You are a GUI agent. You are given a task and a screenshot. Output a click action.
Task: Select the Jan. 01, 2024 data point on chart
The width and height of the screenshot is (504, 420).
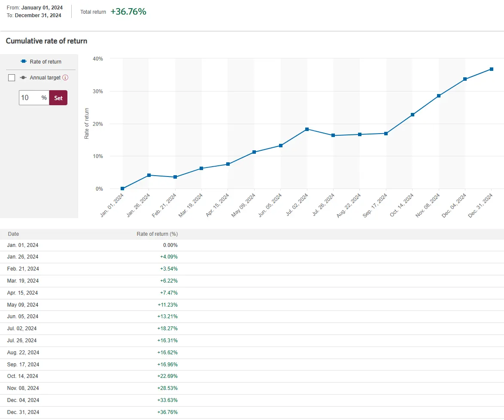[122, 189]
